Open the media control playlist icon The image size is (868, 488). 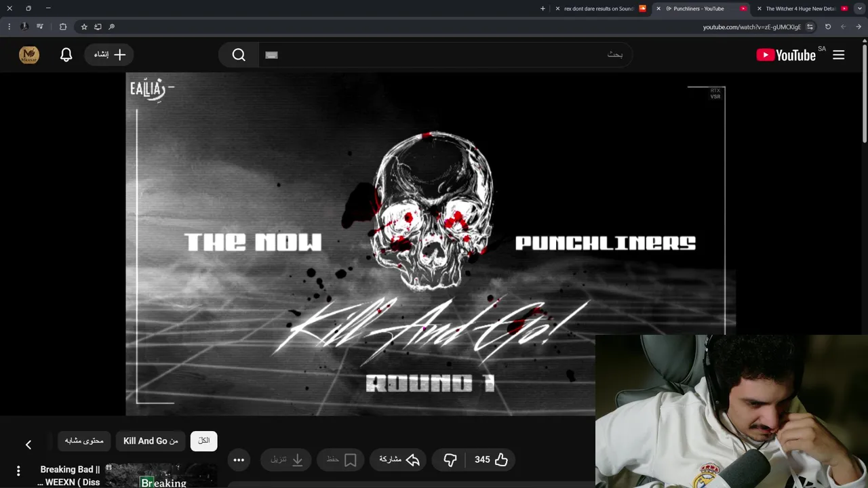[40, 27]
